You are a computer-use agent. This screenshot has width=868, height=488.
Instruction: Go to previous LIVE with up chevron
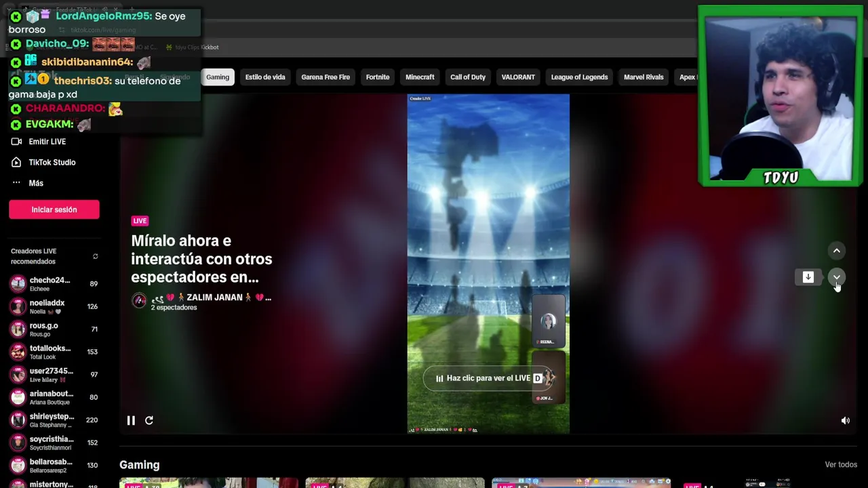coord(836,251)
